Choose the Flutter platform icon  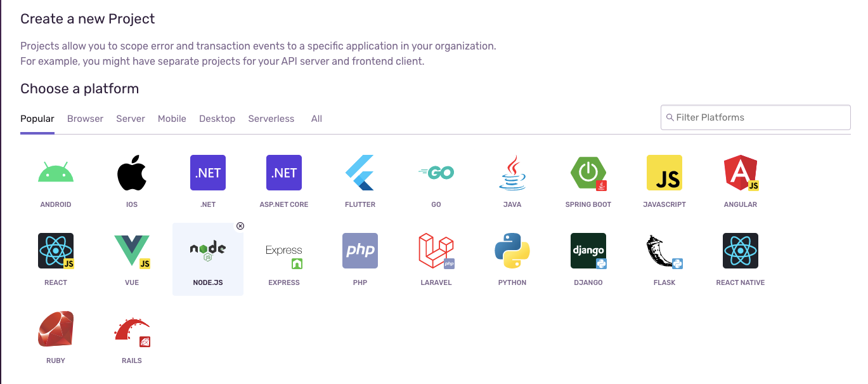(360, 173)
